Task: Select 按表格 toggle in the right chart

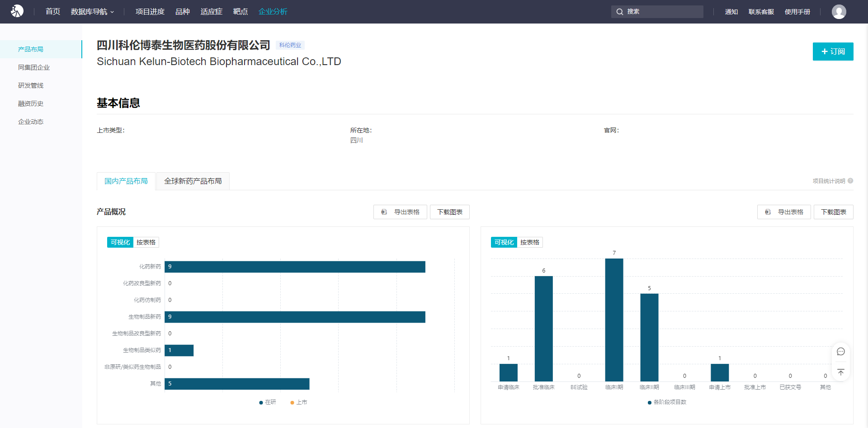Action: pos(530,242)
